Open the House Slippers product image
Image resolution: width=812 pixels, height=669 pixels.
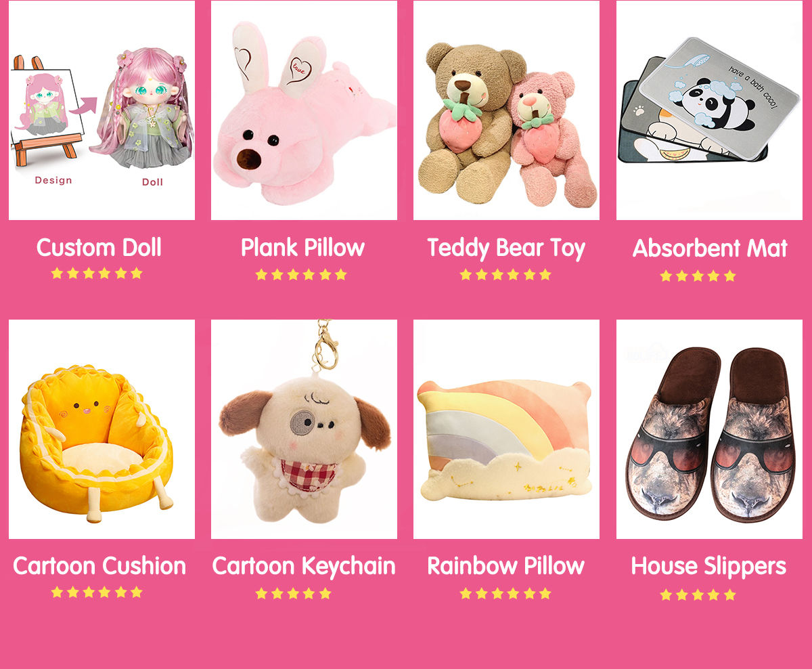(709, 429)
